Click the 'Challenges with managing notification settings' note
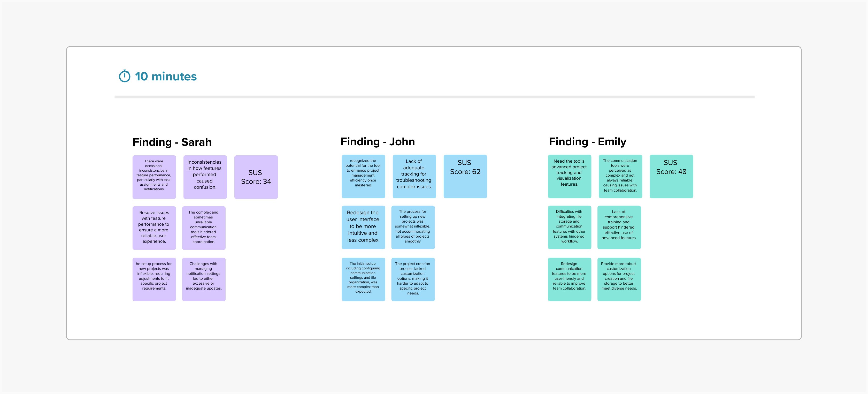The height and width of the screenshot is (394, 868). coord(204,279)
